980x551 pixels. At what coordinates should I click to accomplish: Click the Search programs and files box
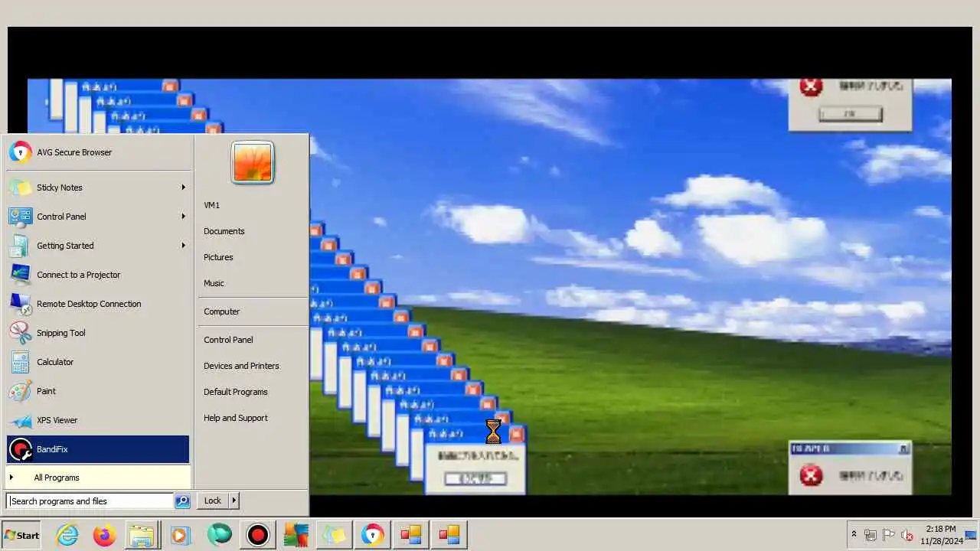(90, 501)
